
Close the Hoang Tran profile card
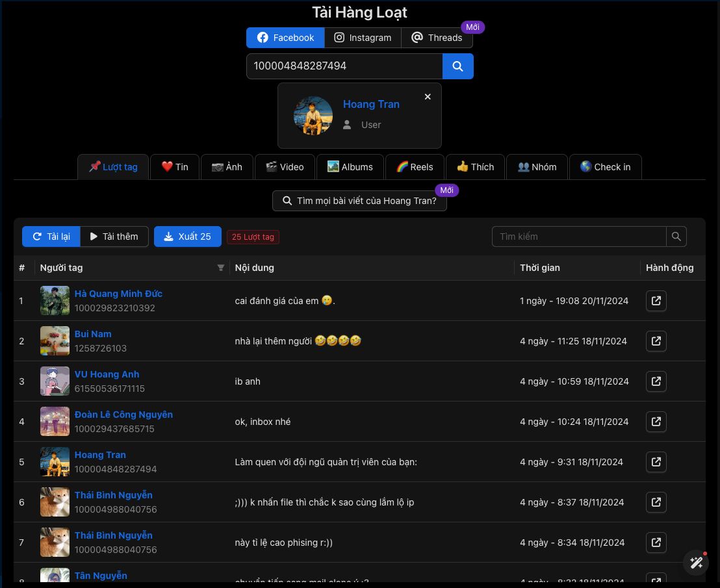pos(428,97)
